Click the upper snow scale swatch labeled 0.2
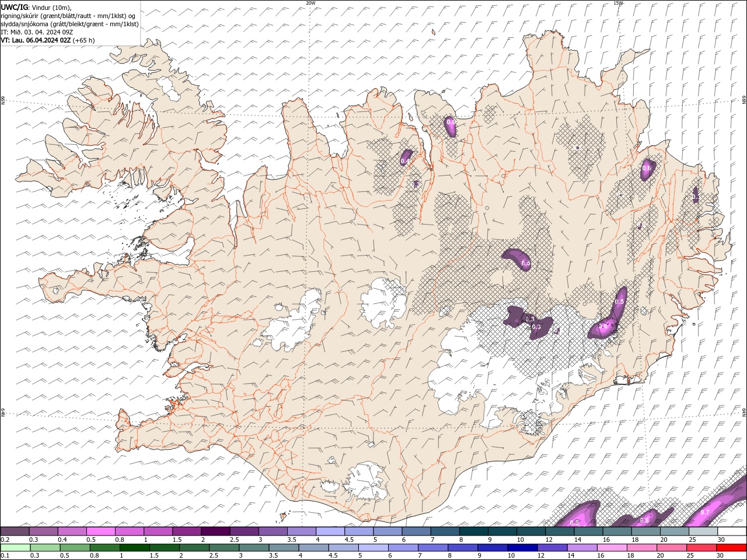747x560 pixels. [15, 531]
